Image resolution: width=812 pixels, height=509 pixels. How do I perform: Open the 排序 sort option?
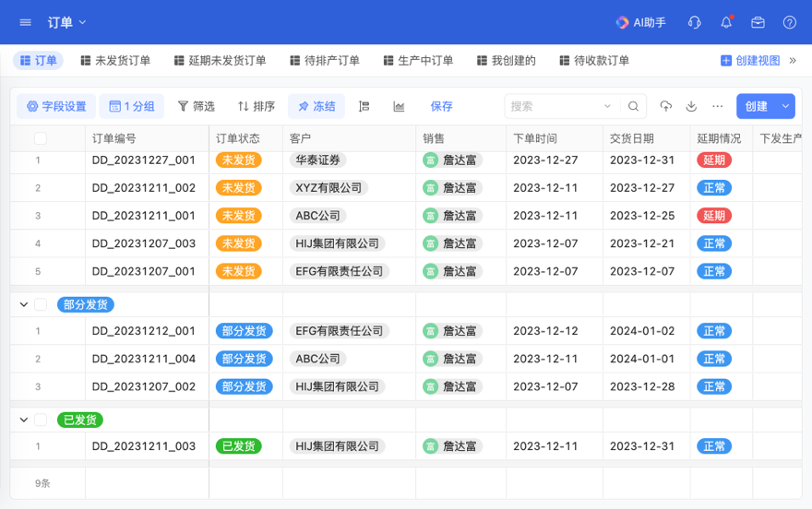tap(256, 106)
